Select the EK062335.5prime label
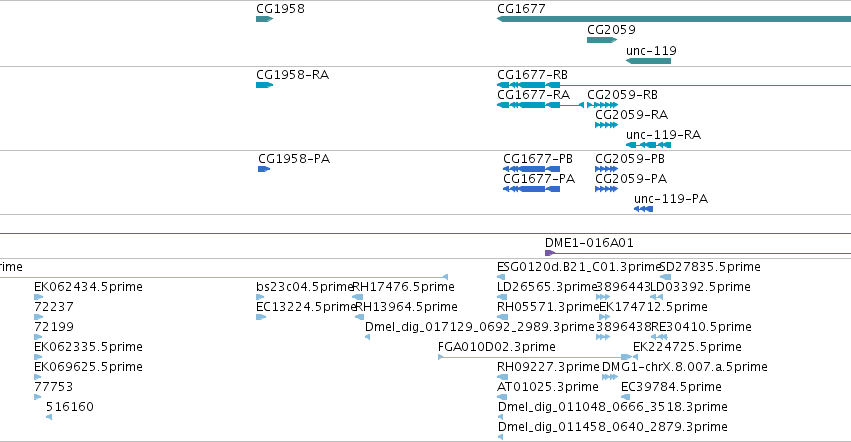The height and width of the screenshot is (442, 851). coord(88,348)
